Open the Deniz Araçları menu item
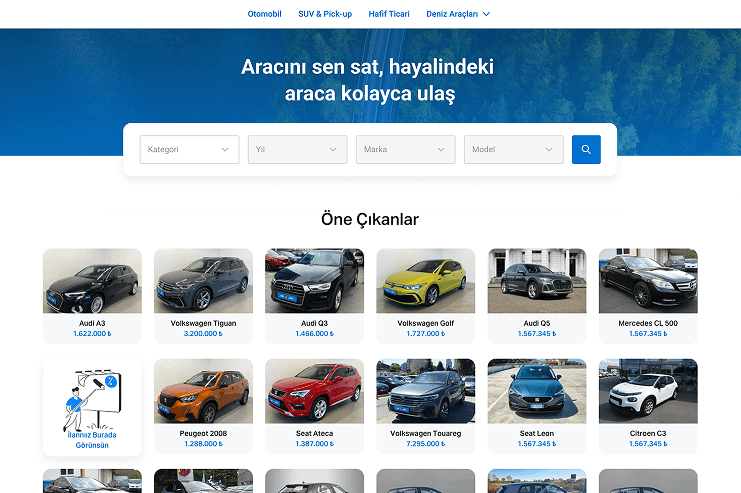This screenshot has height=493, width=741. [x=452, y=14]
